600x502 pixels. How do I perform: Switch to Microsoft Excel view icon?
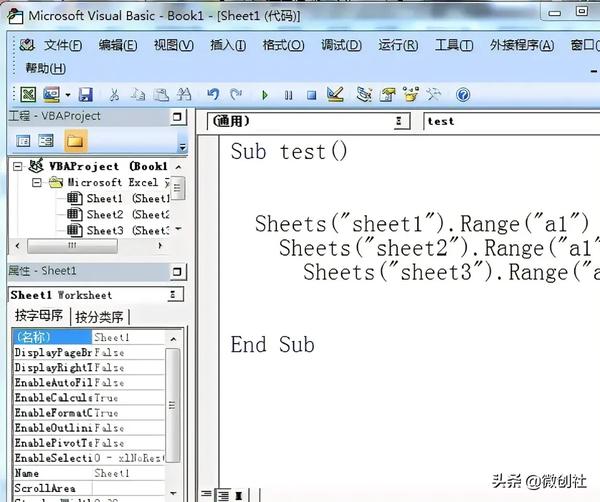pos(28,95)
